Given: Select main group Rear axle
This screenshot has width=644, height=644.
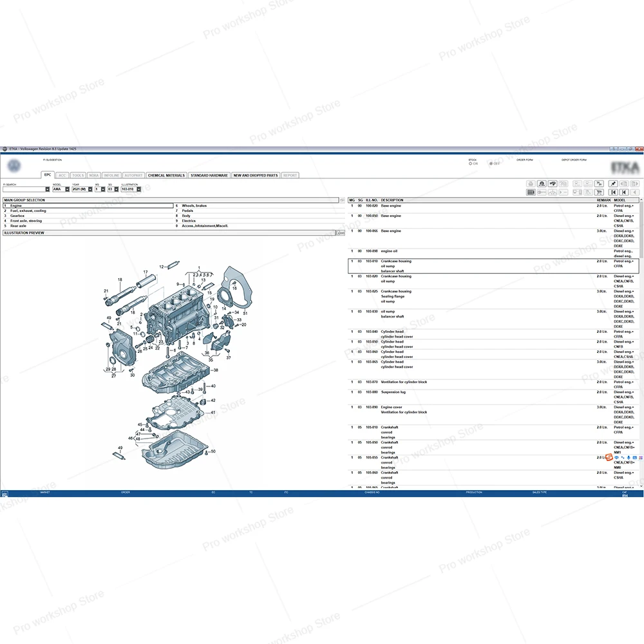Looking at the screenshot, I should (88, 226).
